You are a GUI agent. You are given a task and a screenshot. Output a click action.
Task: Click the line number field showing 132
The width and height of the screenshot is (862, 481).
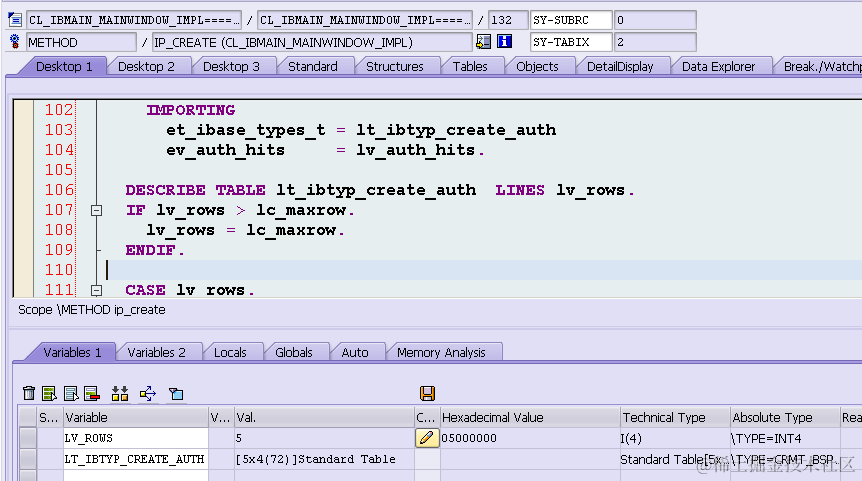[507, 20]
